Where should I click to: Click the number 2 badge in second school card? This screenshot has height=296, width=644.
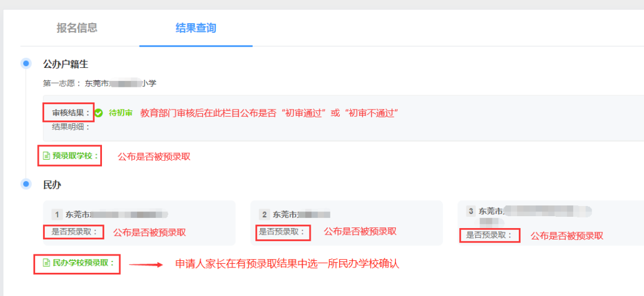point(265,214)
